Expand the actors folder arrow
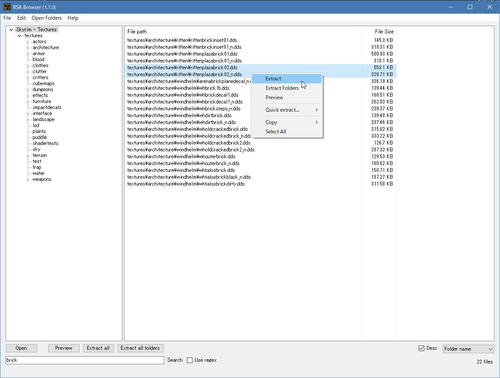This screenshot has height=378, width=500. tap(28, 42)
